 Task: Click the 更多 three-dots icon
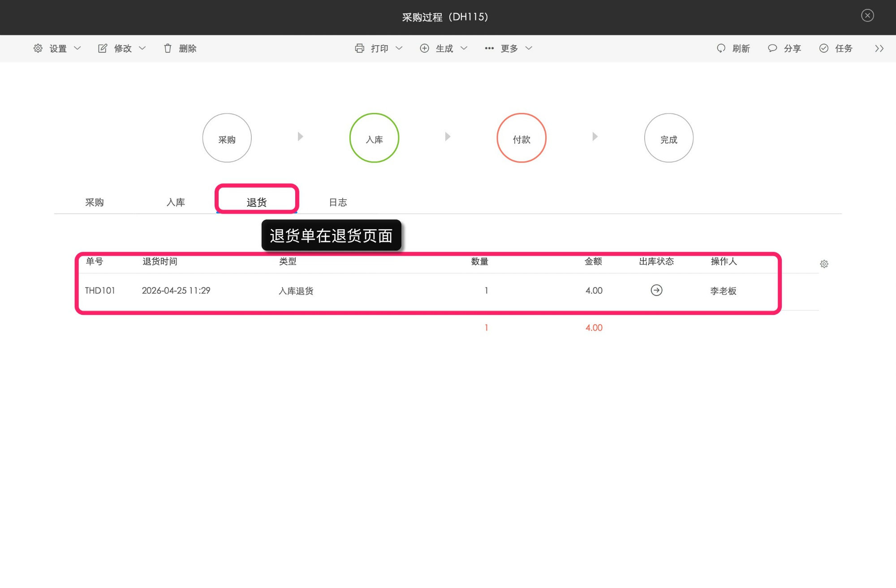[489, 48]
